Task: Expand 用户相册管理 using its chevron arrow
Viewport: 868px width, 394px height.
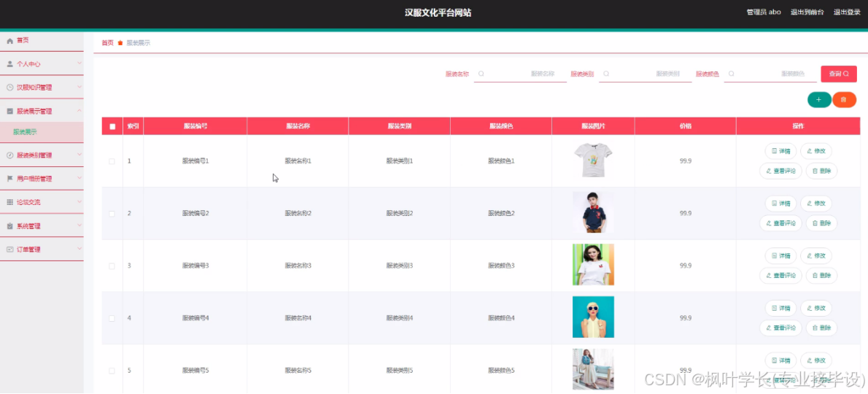Action: click(x=80, y=178)
